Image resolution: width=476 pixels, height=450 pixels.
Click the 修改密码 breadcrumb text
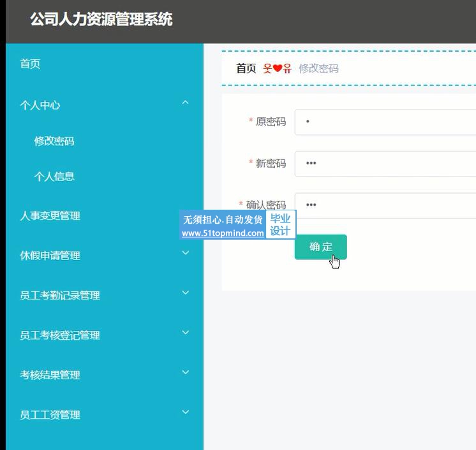pyautogui.click(x=318, y=69)
